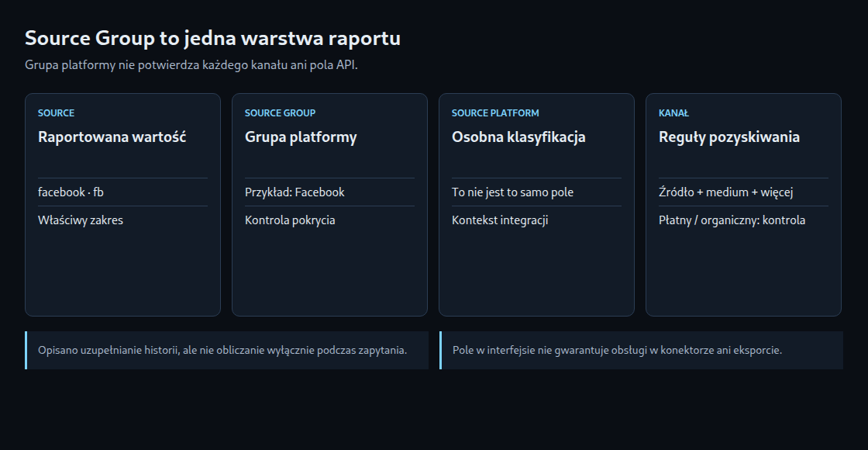Select the "Reguły pozyskiwania" card title
Viewport: 868px width, 450px height.
coord(729,137)
